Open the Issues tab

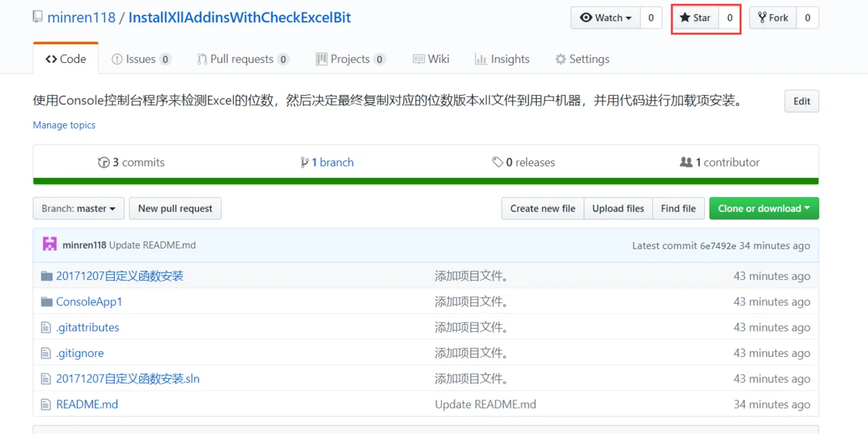click(x=141, y=59)
